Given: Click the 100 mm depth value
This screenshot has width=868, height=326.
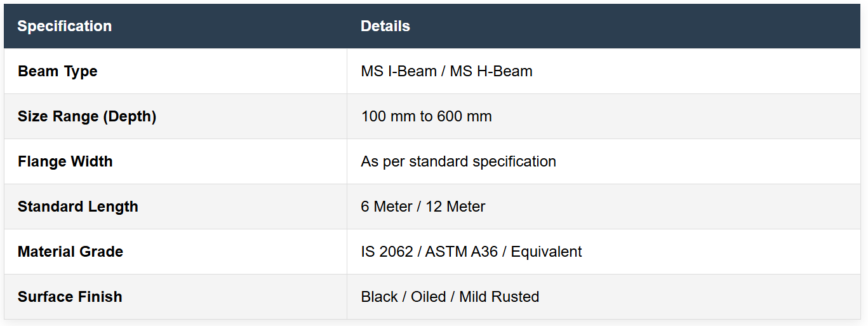Looking at the screenshot, I should pos(385,116).
